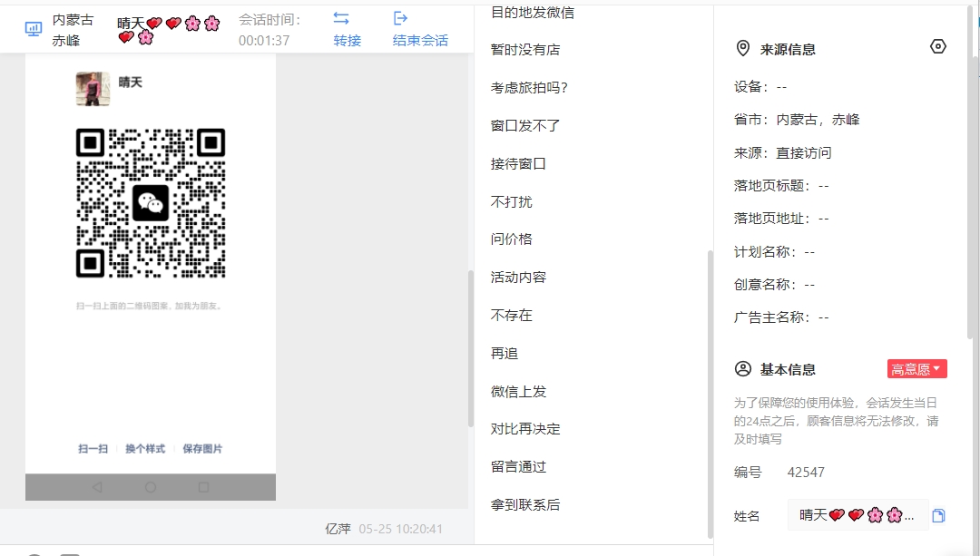Click the 结束会话 exit icon
Viewport: 980px width, 556px height.
click(401, 18)
